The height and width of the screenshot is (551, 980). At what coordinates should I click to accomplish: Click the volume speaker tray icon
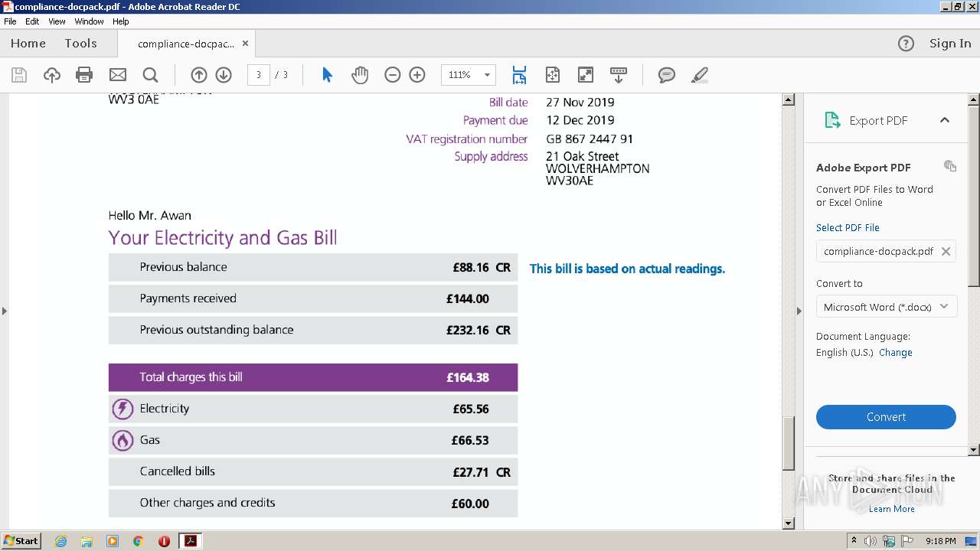coord(871,541)
